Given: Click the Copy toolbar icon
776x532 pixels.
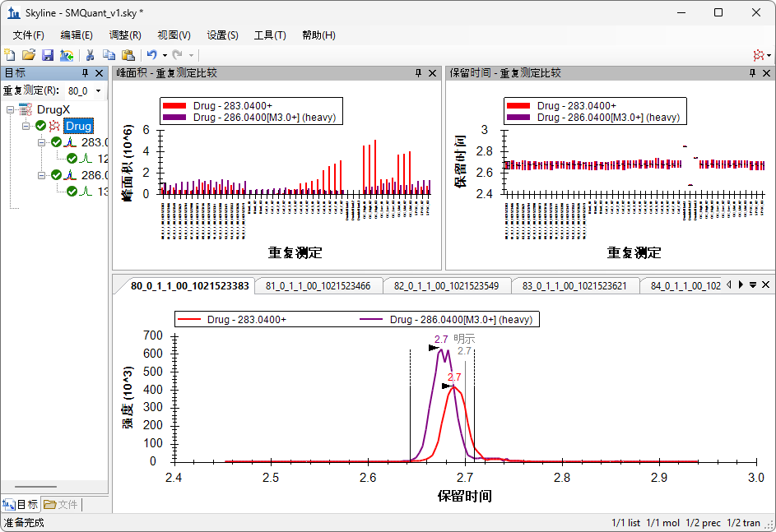Looking at the screenshot, I should [109, 55].
